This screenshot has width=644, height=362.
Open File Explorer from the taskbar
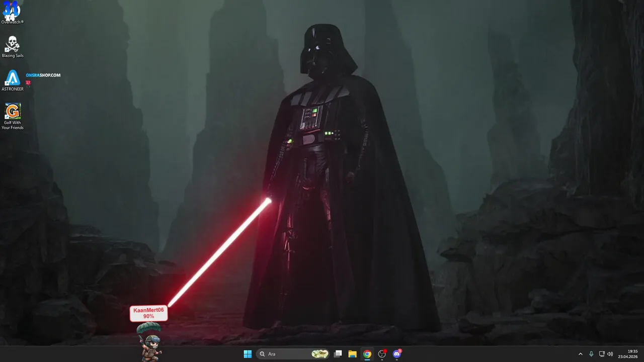(x=353, y=354)
